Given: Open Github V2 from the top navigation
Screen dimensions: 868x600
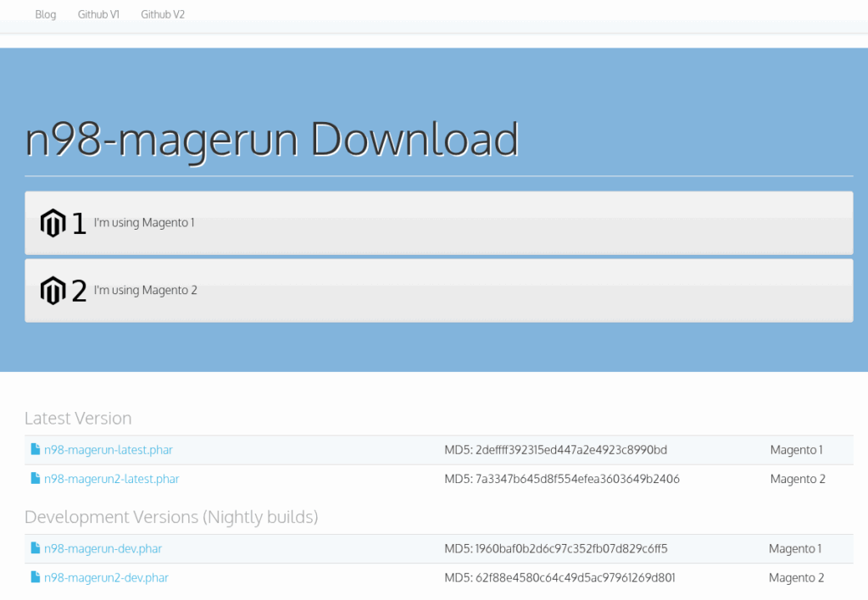Looking at the screenshot, I should 163,14.
